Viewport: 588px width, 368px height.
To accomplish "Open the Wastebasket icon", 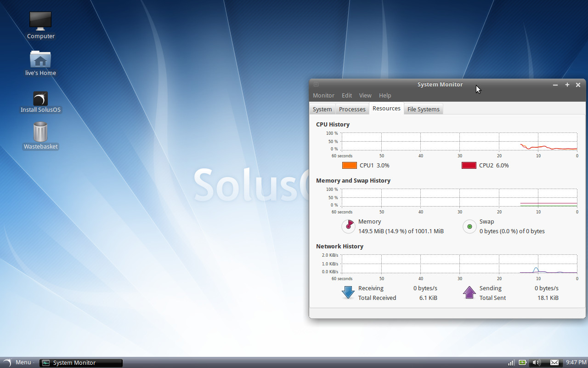I will coord(40,132).
